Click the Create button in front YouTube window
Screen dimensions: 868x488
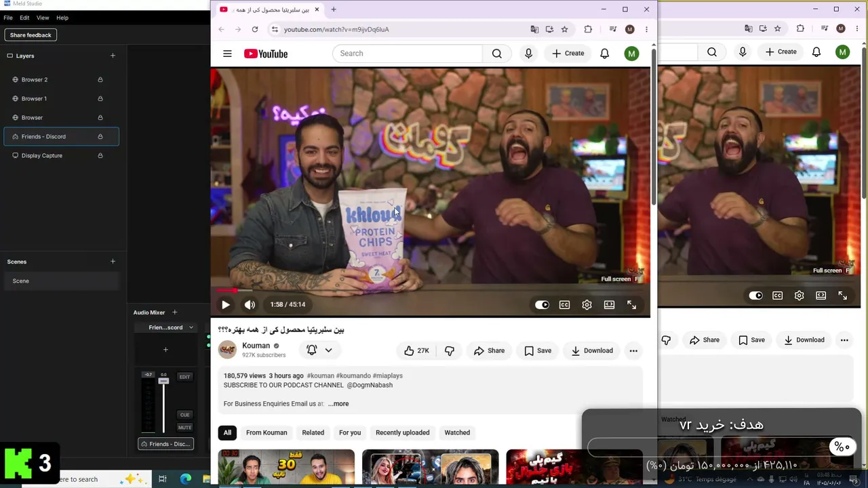(x=568, y=54)
